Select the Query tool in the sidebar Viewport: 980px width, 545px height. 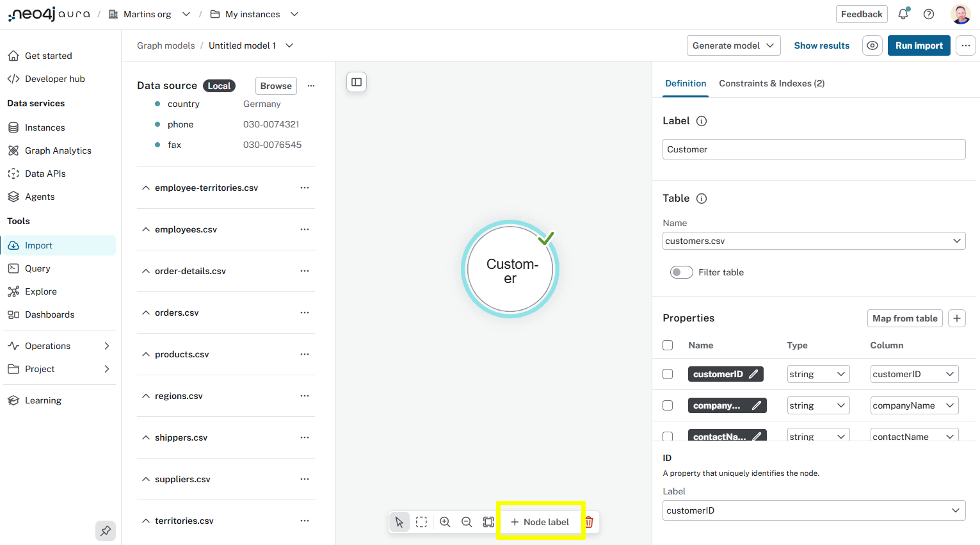pos(36,268)
